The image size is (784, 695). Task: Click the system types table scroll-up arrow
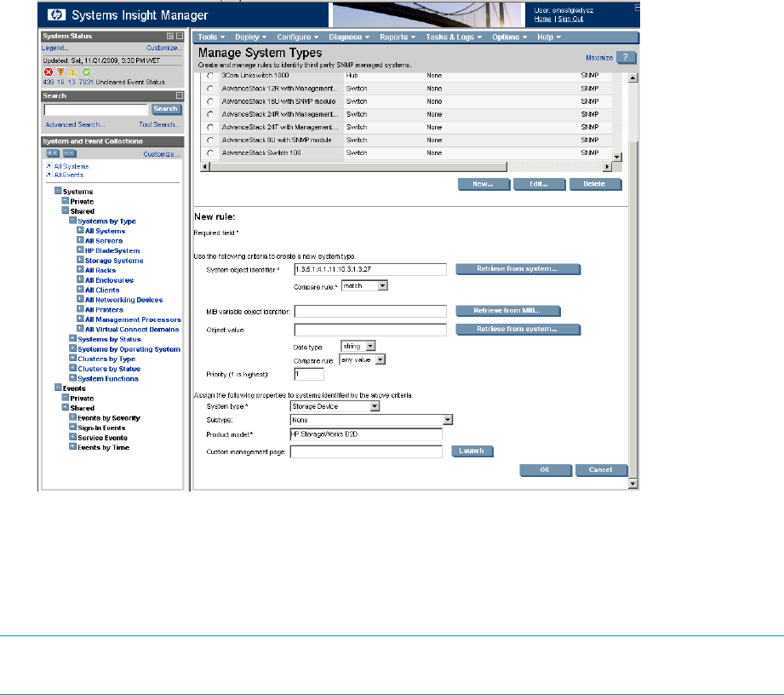[633, 78]
